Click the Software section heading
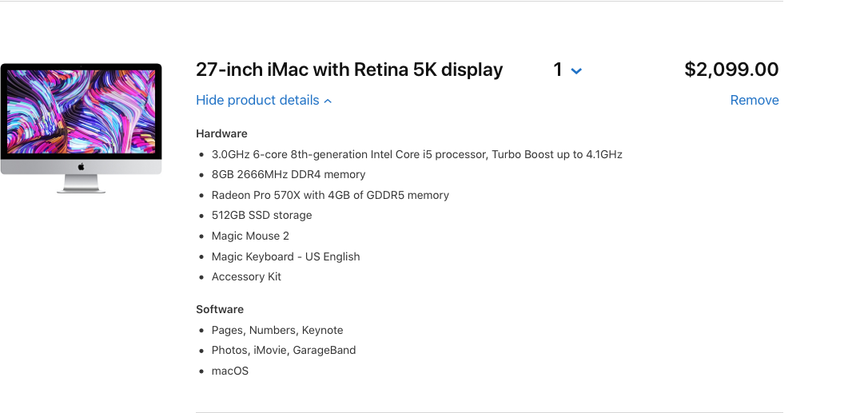Screen dimensions: 868x413 [x=220, y=309]
